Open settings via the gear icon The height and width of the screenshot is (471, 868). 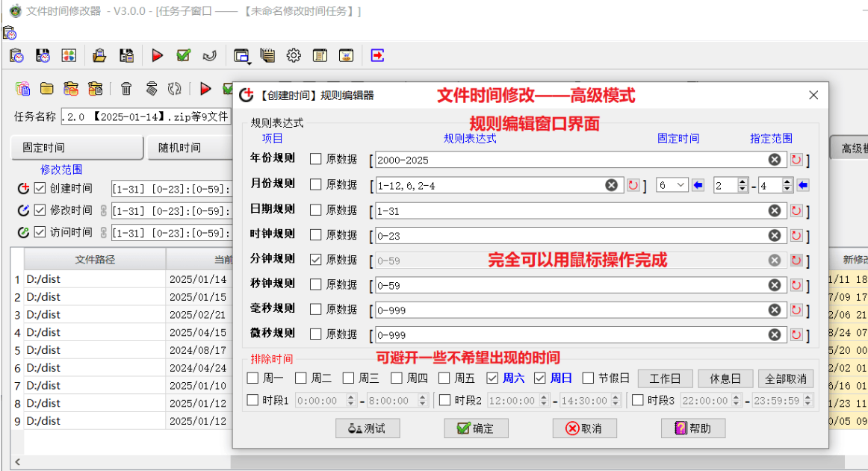tap(294, 55)
